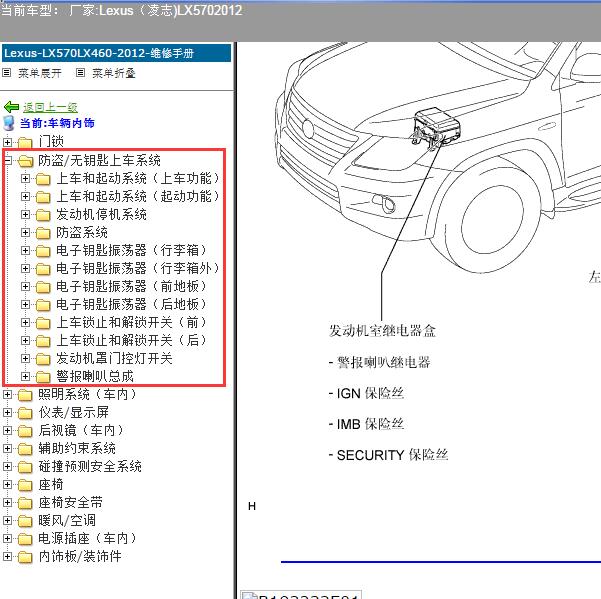Click the IMB 保险丝 list entry
Screen dimensions: 601x599
pyautogui.click(x=366, y=424)
